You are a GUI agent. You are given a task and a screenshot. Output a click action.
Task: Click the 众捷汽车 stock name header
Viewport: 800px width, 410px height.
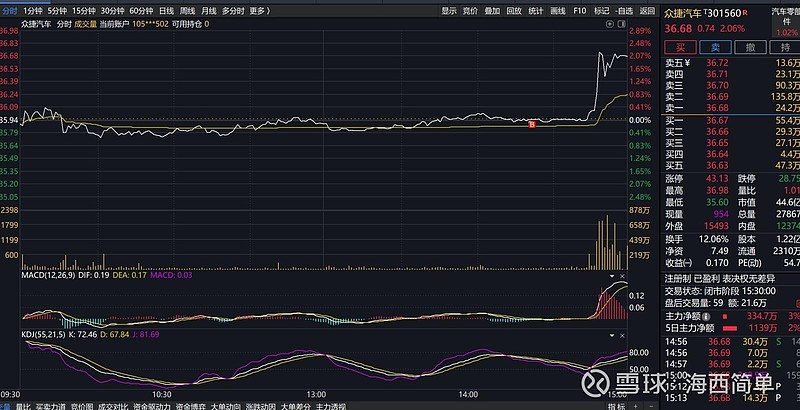coord(683,13)
